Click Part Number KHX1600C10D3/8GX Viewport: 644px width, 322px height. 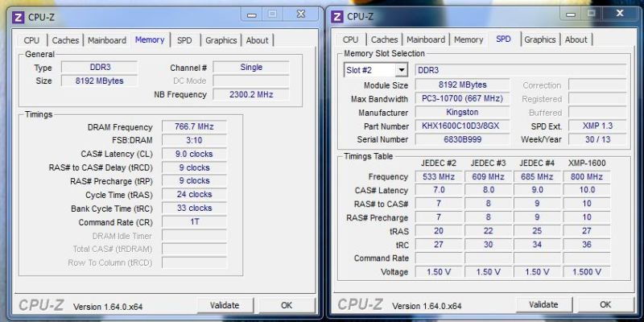462,126
